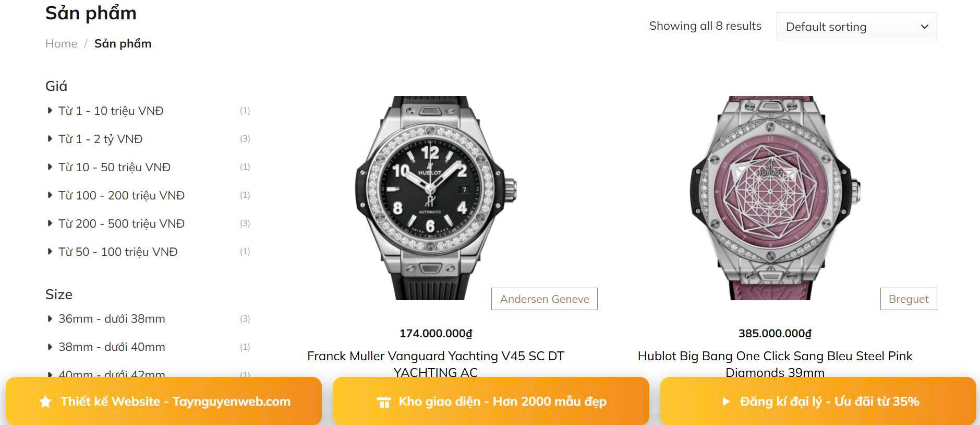The width and height of the screenshot is (980, 425).
Task: Click the gift icon on Kho giao diện banner
Action: pos(384,402)
